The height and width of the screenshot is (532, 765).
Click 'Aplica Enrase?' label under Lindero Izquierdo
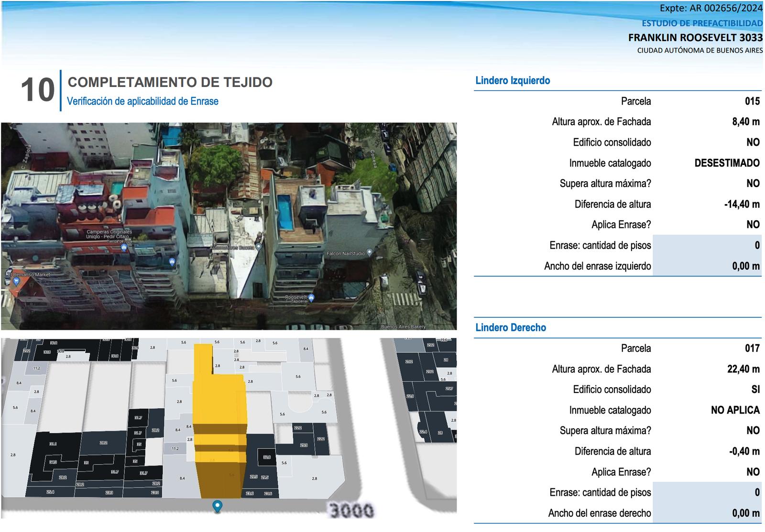pyautogui.click(x=621, y=225)
